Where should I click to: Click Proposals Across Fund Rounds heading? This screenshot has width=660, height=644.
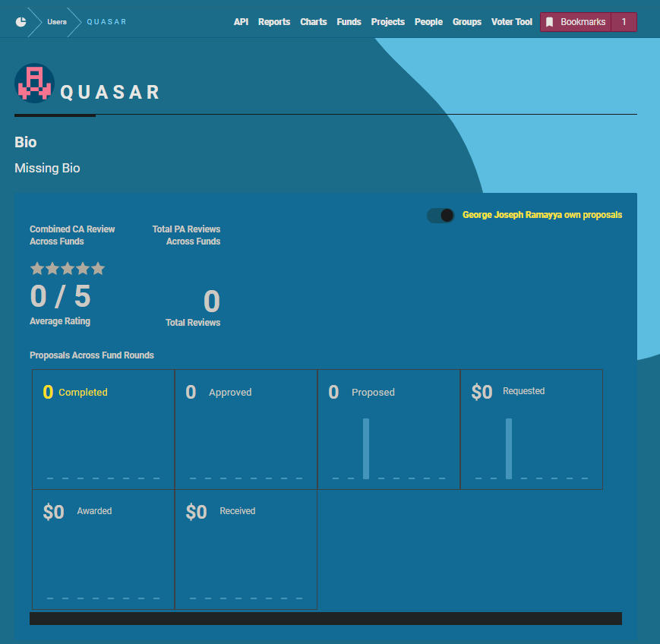[x=92, y=355]
